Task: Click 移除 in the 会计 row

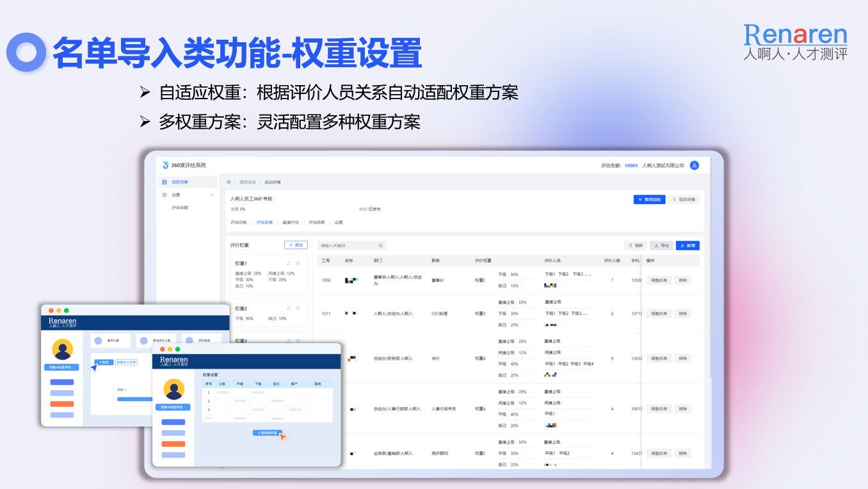Action: point(682,358)
